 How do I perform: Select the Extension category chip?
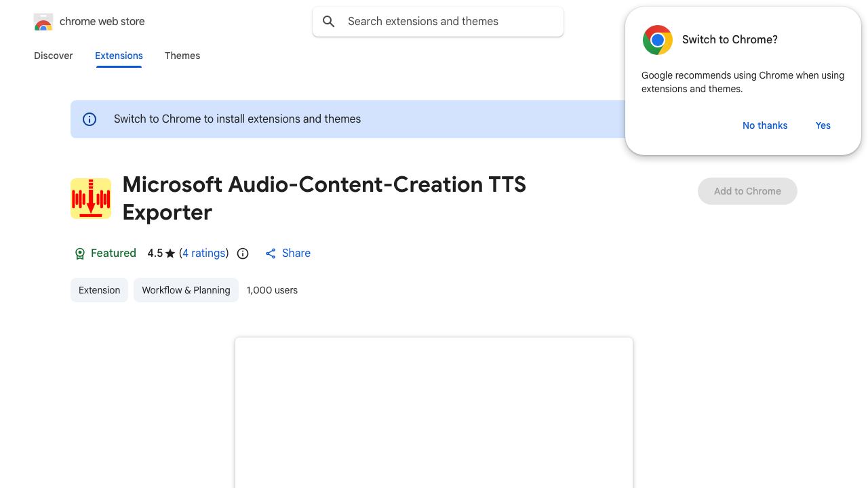pyautogui.click(x=99, y=290)
